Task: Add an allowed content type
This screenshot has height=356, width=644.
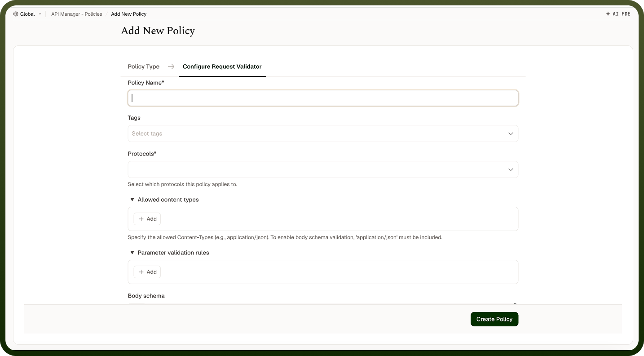Action: tap(147, 219)
